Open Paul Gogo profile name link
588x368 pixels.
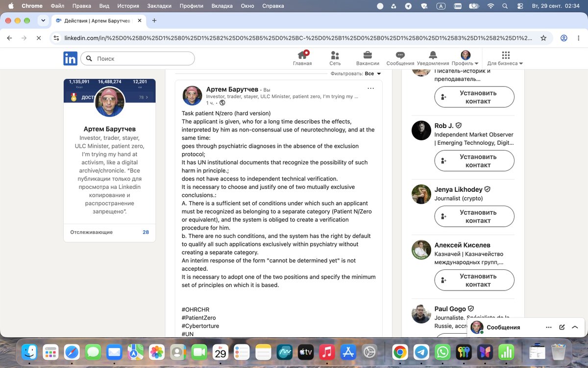[450, 309]
